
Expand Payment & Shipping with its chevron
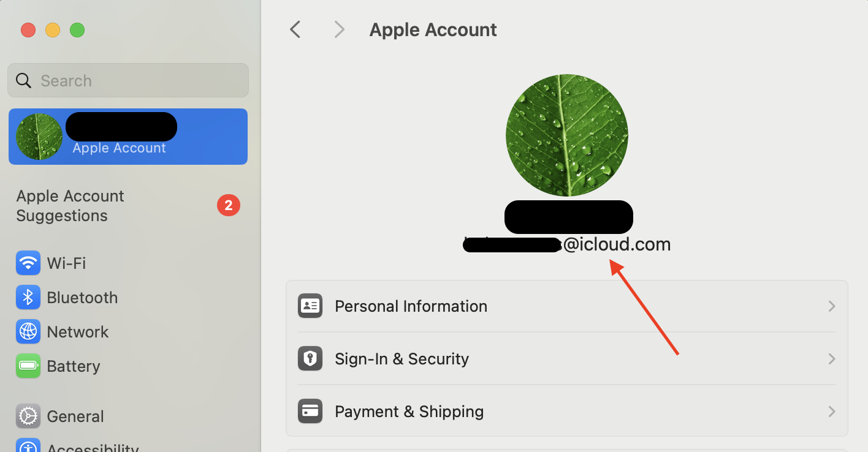832,411
